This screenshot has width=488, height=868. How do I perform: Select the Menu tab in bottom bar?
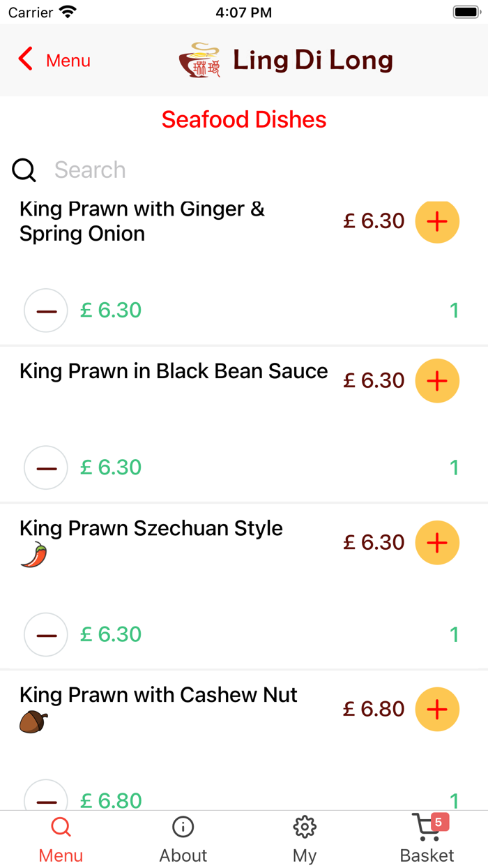click(x=61, y=839)
